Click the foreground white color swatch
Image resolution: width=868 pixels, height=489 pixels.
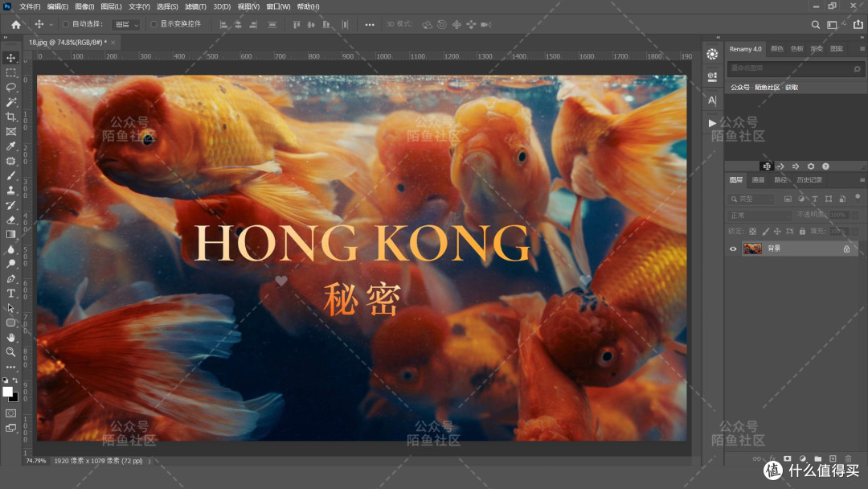[x=7, y=392]
